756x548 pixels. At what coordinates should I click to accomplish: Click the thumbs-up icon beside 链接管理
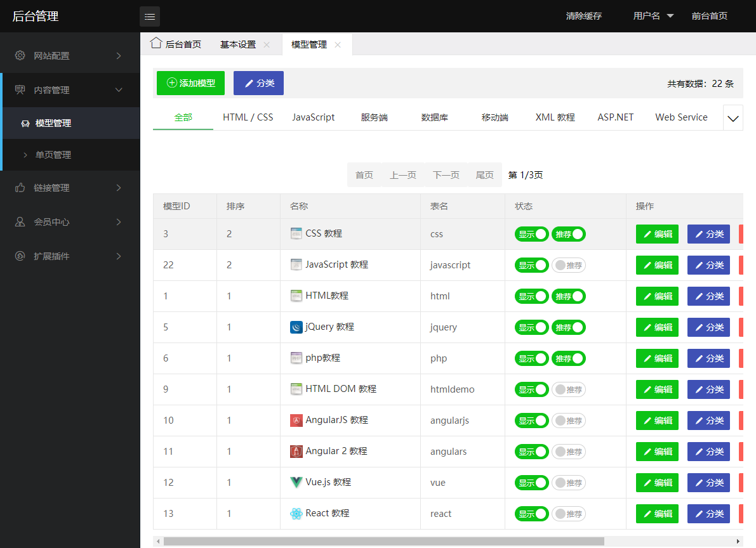(x=20, y=188)
